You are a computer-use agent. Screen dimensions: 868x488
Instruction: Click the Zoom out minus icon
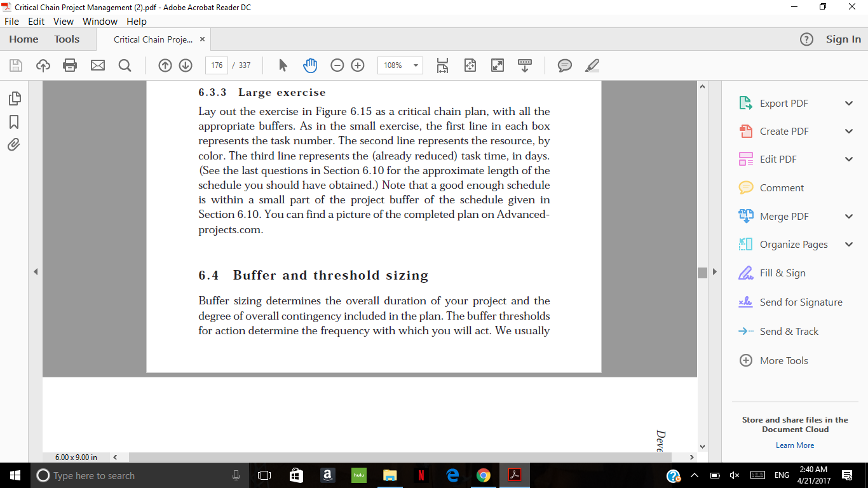point(337,65)
